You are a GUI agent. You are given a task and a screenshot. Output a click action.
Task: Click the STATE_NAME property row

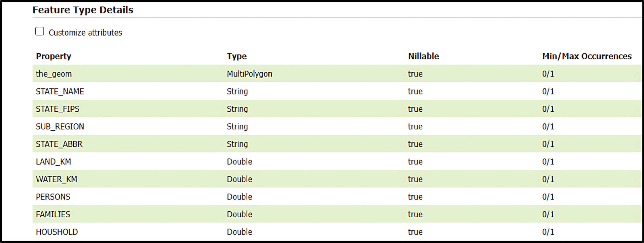[60, 91]
